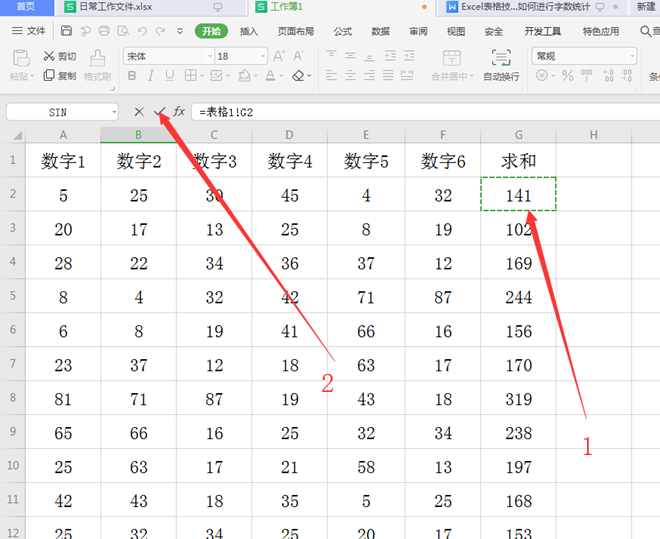The width and height of the screenshot is (660, 539).
Task: Toggle bold formatting
Action: 131,76
